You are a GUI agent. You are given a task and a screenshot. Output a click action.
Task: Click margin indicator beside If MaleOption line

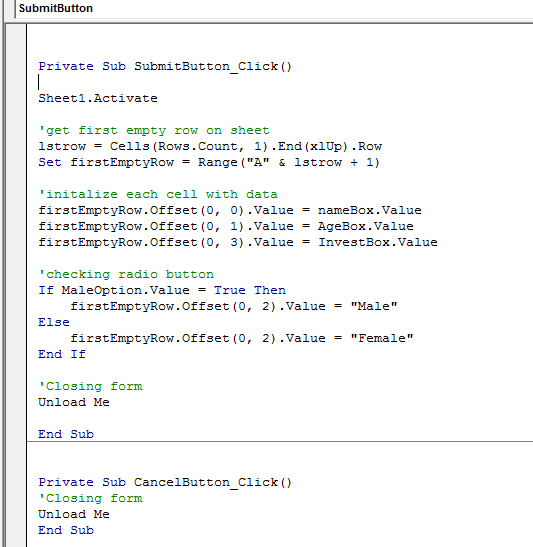coord(16,290)
